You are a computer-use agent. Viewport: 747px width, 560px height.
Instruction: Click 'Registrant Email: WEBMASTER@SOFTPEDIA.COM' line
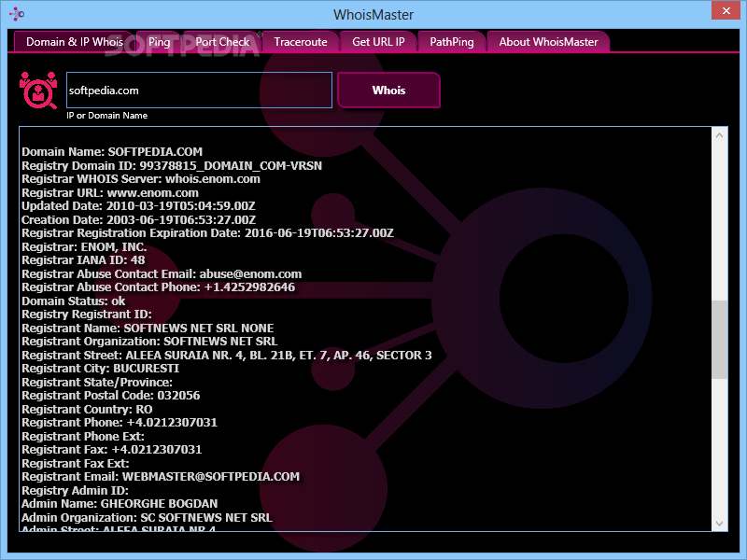coord(161,478)
